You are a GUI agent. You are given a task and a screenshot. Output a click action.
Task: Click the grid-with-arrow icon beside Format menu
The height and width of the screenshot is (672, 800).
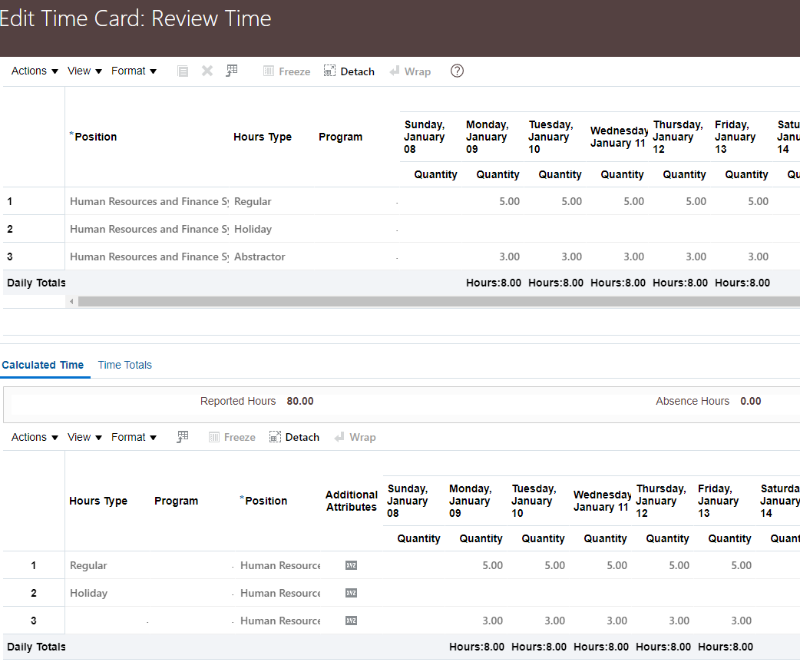pyautogui.click(x=232, y=70)
